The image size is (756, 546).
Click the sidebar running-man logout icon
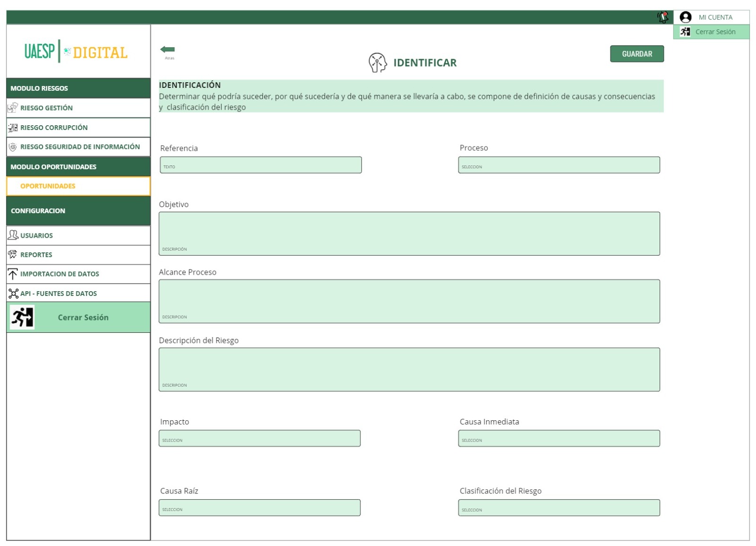coord(22,317)
